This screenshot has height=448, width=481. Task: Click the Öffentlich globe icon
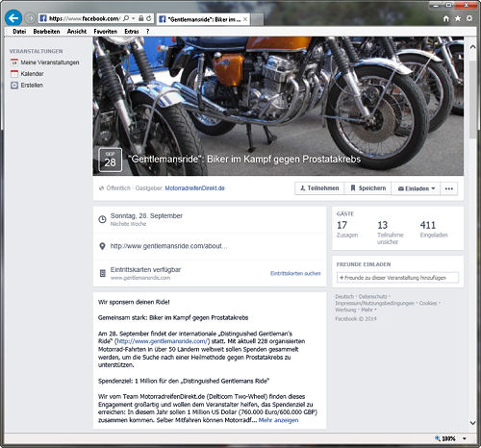[102, 188]
